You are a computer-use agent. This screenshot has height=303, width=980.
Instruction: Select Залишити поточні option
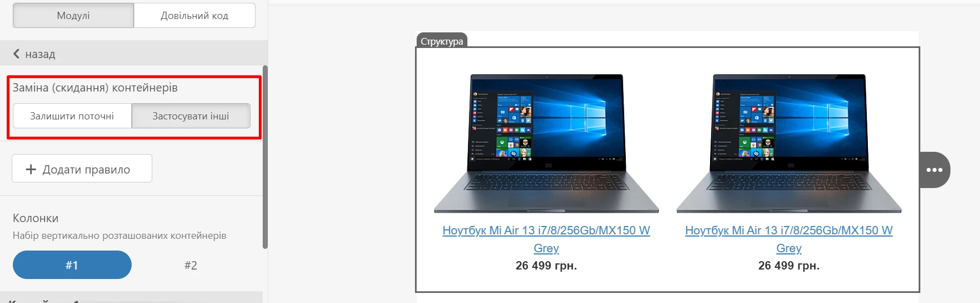(72, 116)
